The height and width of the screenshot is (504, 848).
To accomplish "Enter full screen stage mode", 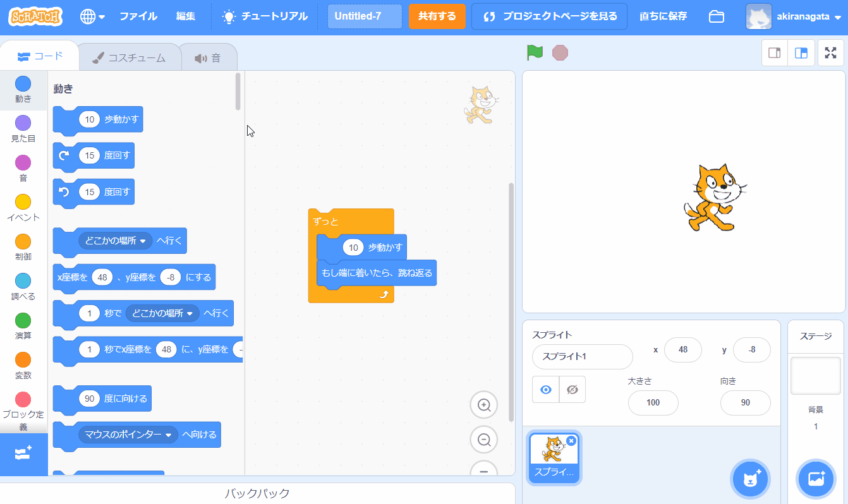I will (x=830, y=53).
